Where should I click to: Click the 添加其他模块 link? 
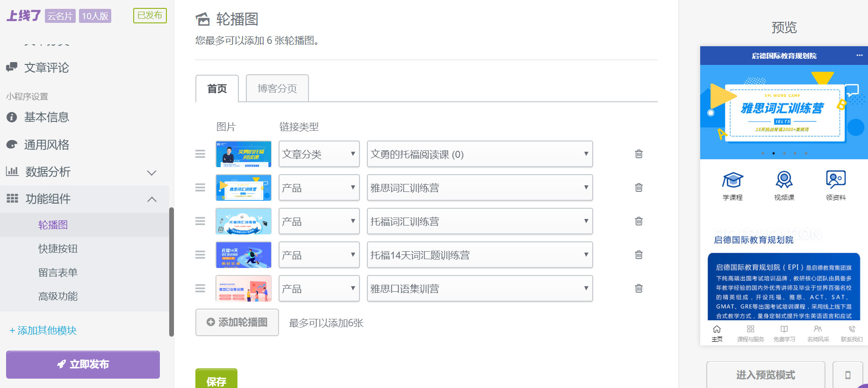coord(43,331)
